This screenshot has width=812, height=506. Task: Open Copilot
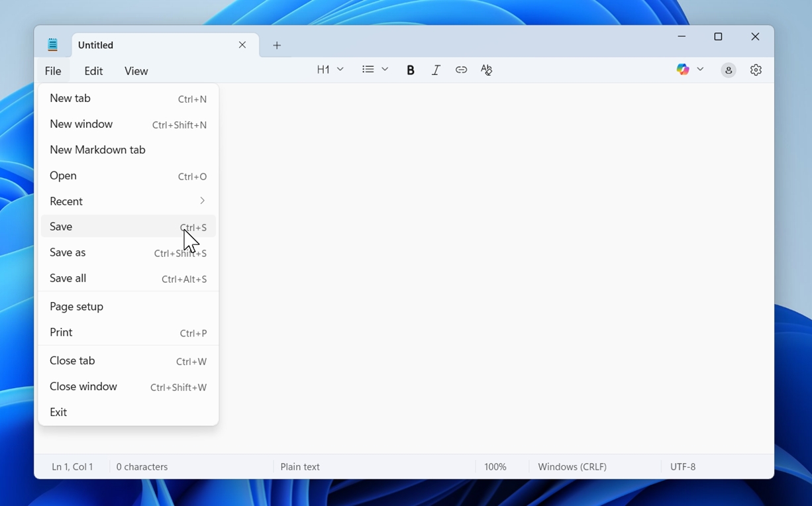click(682, 69)
